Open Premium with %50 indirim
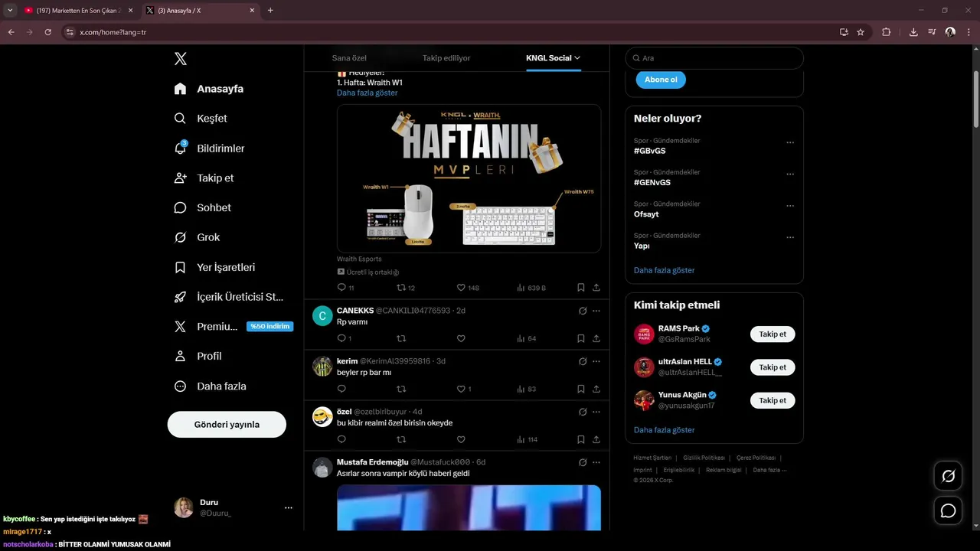Screen dimensions: 980x551 coord(233,327)
